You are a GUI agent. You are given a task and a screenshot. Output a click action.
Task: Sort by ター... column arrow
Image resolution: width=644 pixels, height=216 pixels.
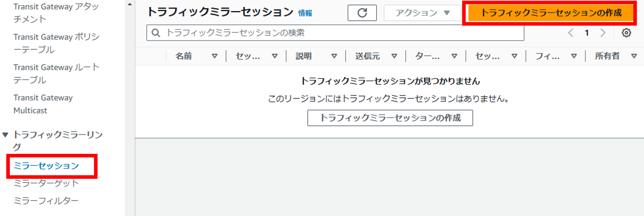(x=454, y=56)
